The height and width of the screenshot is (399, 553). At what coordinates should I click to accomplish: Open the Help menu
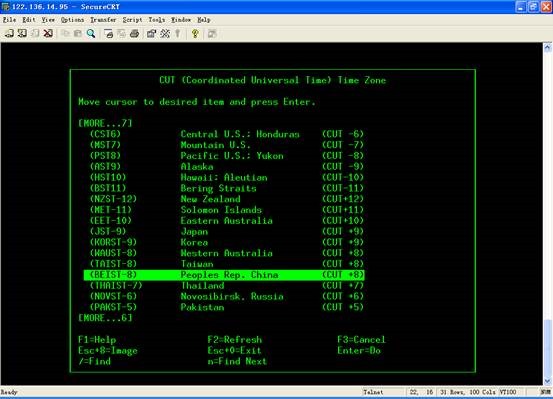(203, 20)
